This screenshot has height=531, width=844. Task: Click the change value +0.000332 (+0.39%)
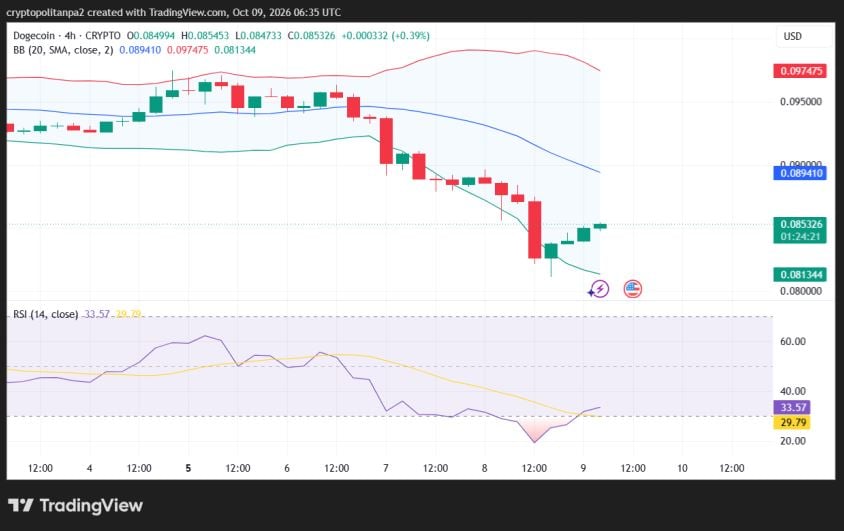385,36
